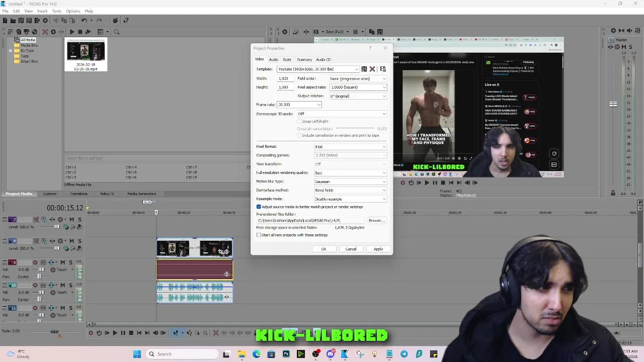The image size is (644, 362).
Task: Match media video settings icon beside Template
Action: click(x=383, y=69)
